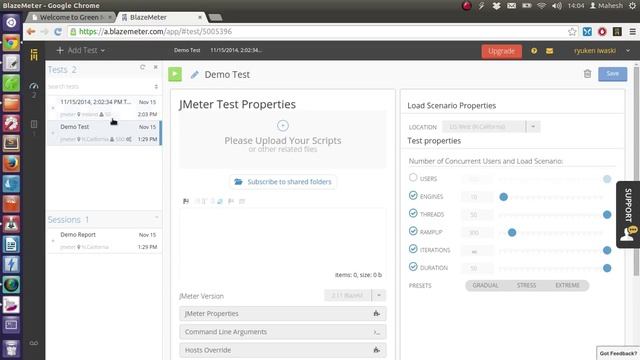Open the Demo Test breadcrumb in header

(187, 50)
